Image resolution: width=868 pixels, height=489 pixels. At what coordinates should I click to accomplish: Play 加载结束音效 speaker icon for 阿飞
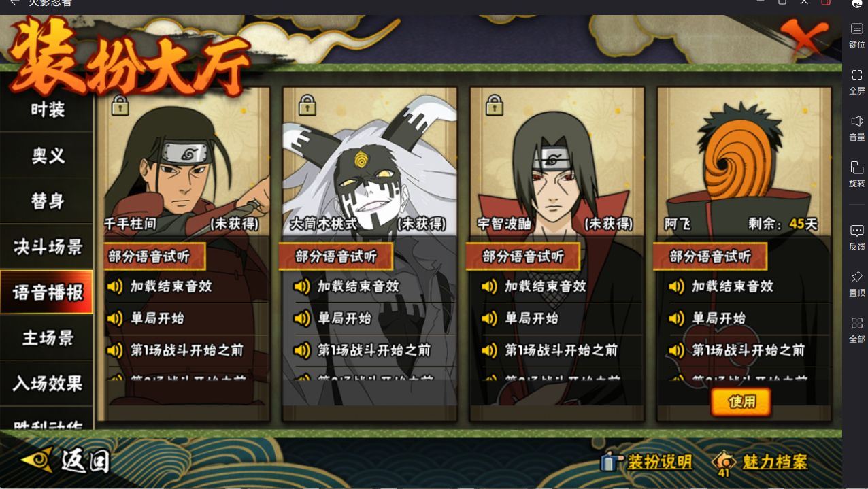pos(676,286)
